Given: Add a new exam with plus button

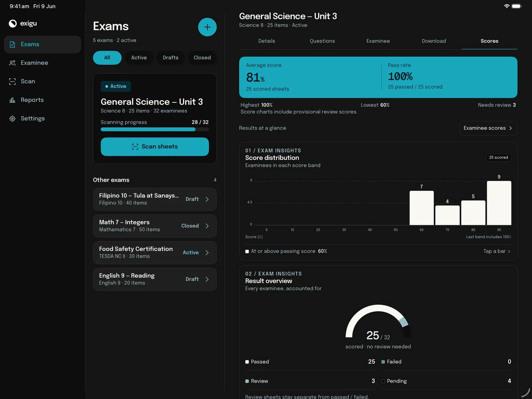Looking at the screenshot, I should 207,27.
